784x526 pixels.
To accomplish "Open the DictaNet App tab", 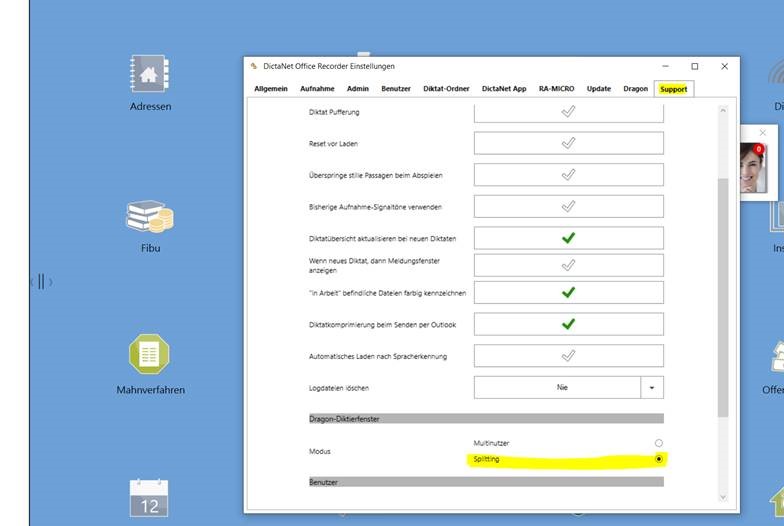I will [x=504, y=88].
